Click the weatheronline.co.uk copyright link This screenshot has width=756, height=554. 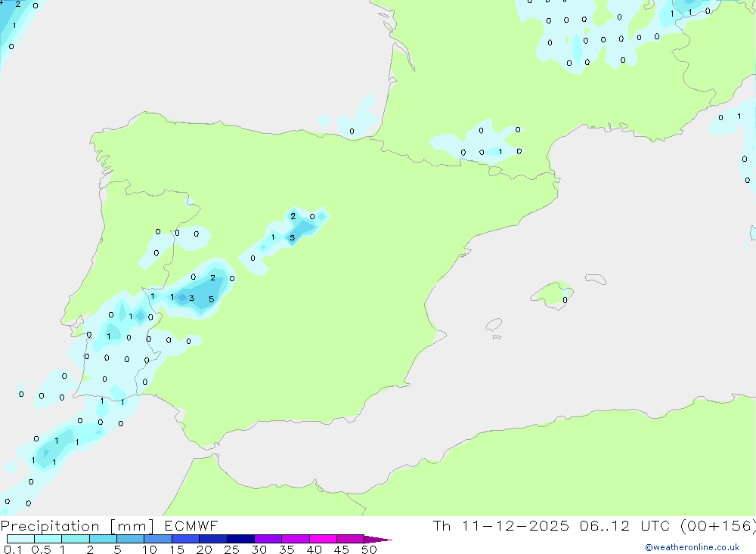[x=692, y=547]
